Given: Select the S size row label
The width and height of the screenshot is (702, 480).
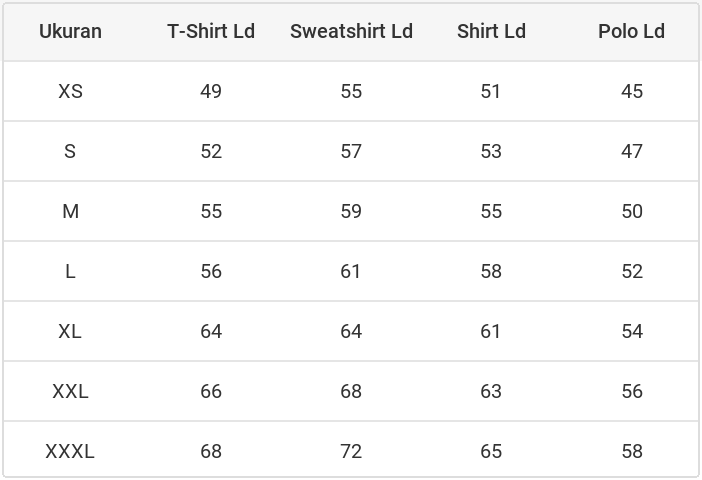Looking at the screenshot, I should point(70,151).
